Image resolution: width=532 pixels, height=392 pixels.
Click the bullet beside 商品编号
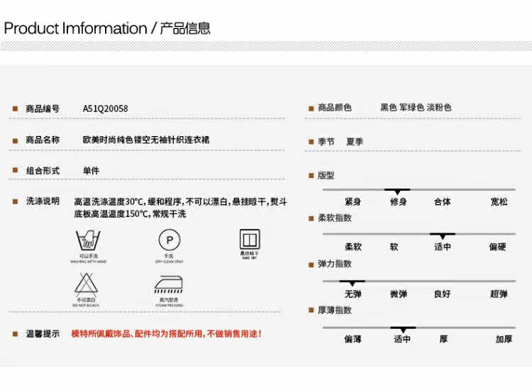pos(15,108)
